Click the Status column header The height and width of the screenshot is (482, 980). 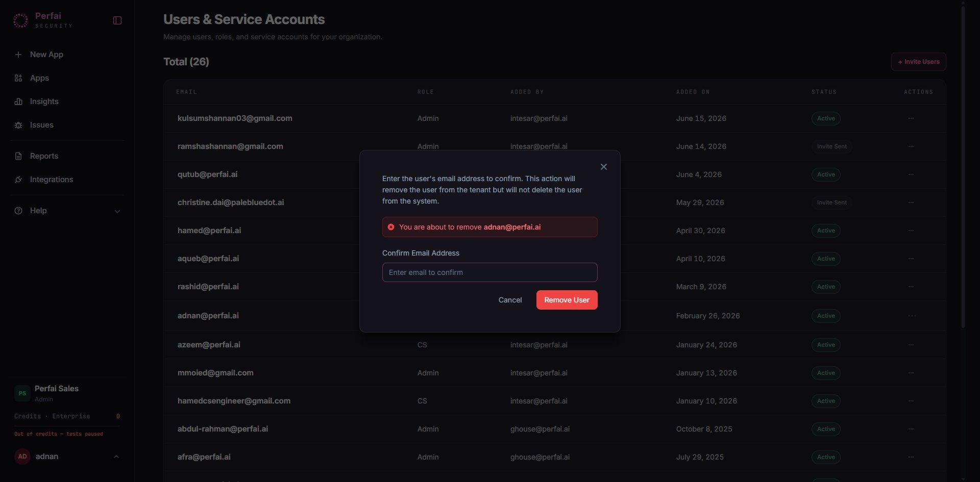pos(824,92)
